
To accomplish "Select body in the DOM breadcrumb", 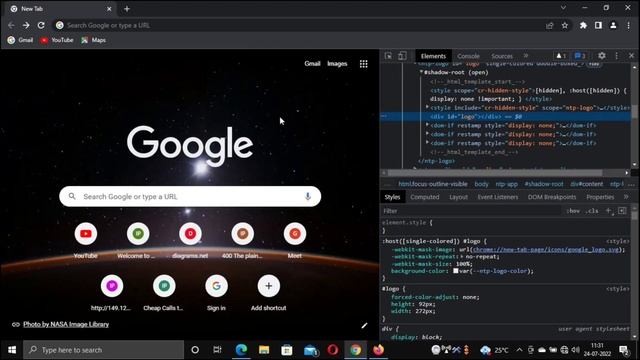I will coord(481,184).
